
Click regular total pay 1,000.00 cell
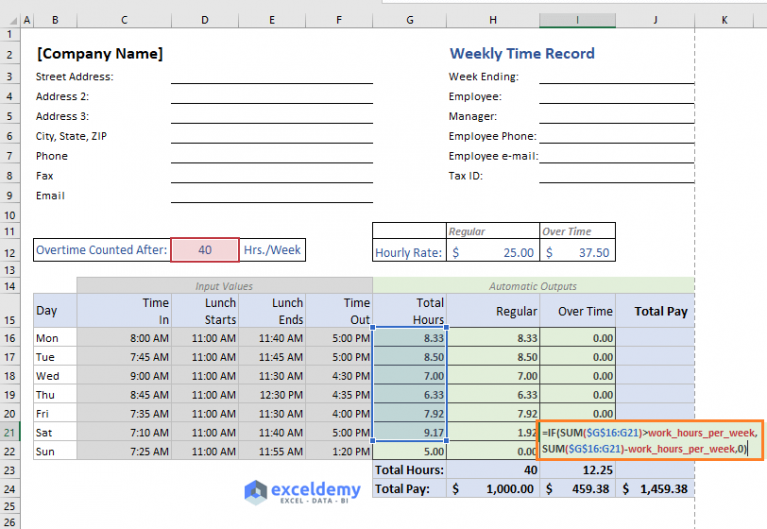click(493, 489)
